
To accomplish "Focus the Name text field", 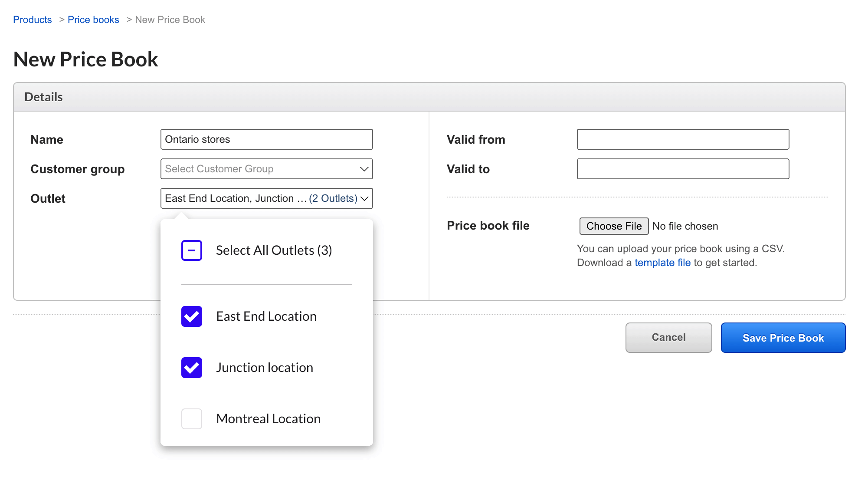I will [x=266, y=139].
